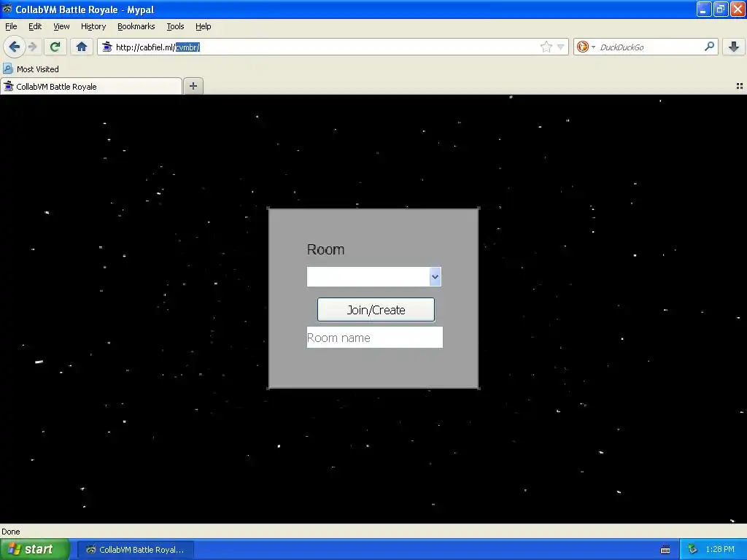Viewport: 747px width, 560px height.
Task: Click the Windows start button
Action: click(x=35, y=549)
